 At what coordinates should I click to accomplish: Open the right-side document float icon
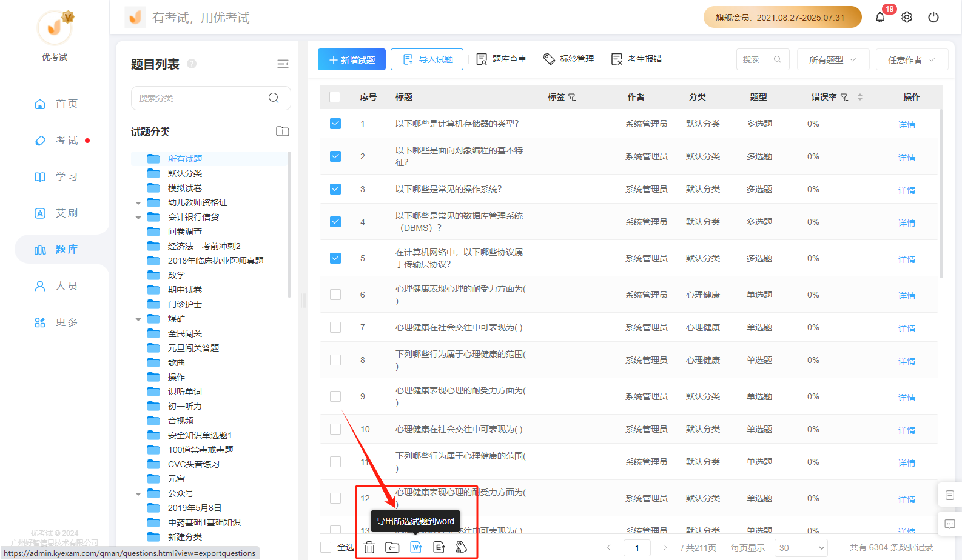click(950, 495)
